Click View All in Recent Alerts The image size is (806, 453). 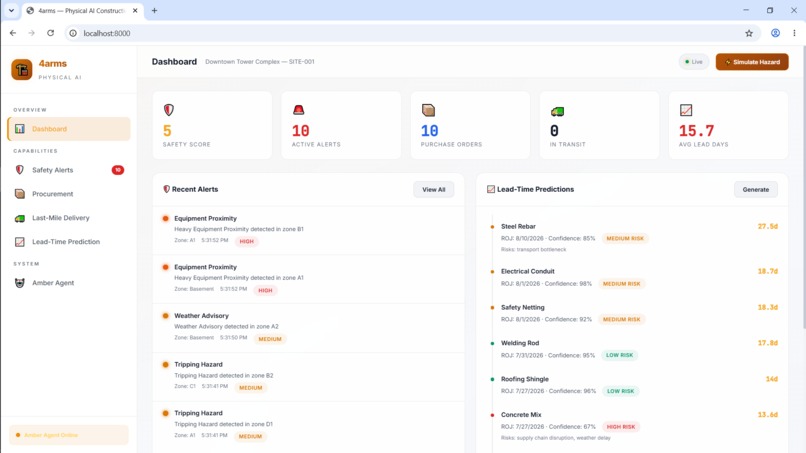click(x=433, y=190)
